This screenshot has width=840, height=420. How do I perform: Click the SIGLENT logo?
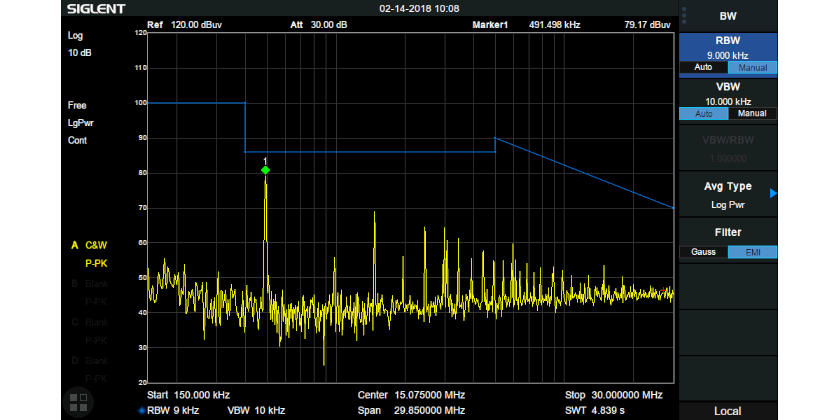pos(96,9)
